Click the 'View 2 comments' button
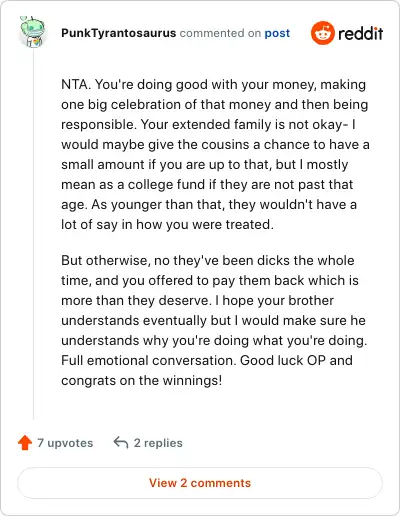The image size is (400, 516). (200, 483)
